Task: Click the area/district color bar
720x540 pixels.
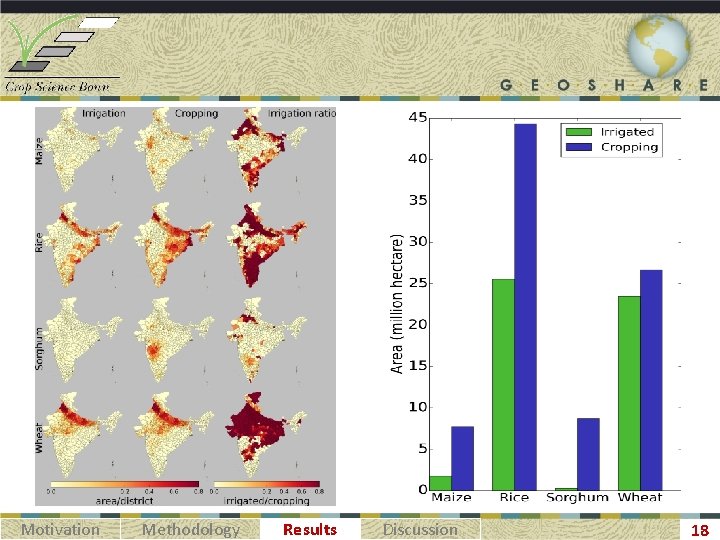Action: 125,484
